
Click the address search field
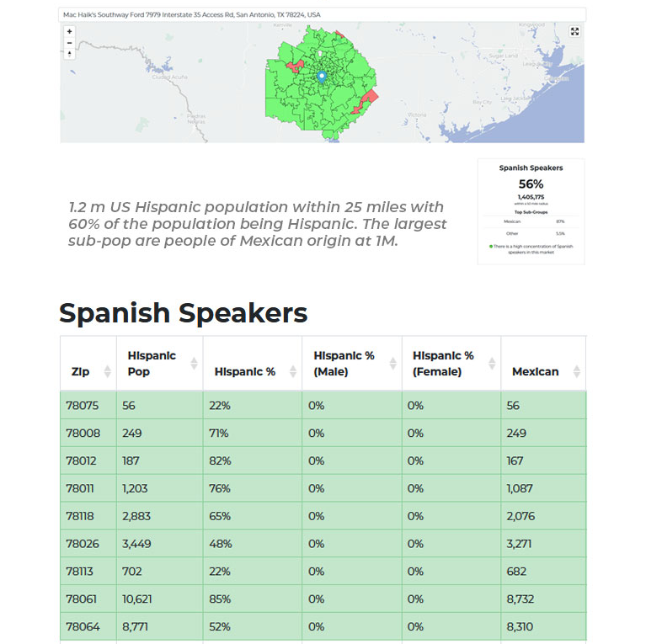323,14
